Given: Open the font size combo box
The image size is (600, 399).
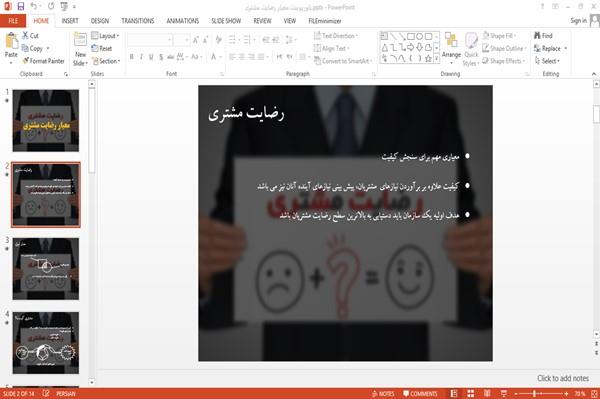Looking at the screenshot, I should pos(181,40).
